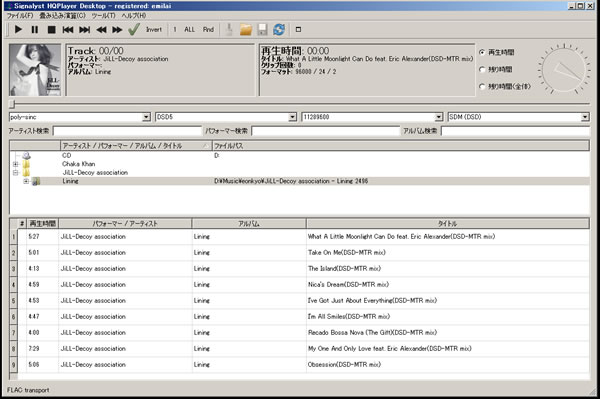Click the アーティスト検索 search field
The width and height of the screenshot is (600, 399).
(x=127, y=131)
